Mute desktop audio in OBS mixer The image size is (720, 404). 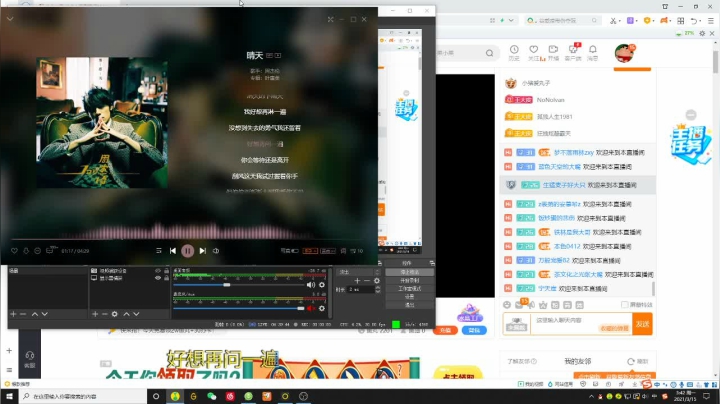[x=311, y=285]
